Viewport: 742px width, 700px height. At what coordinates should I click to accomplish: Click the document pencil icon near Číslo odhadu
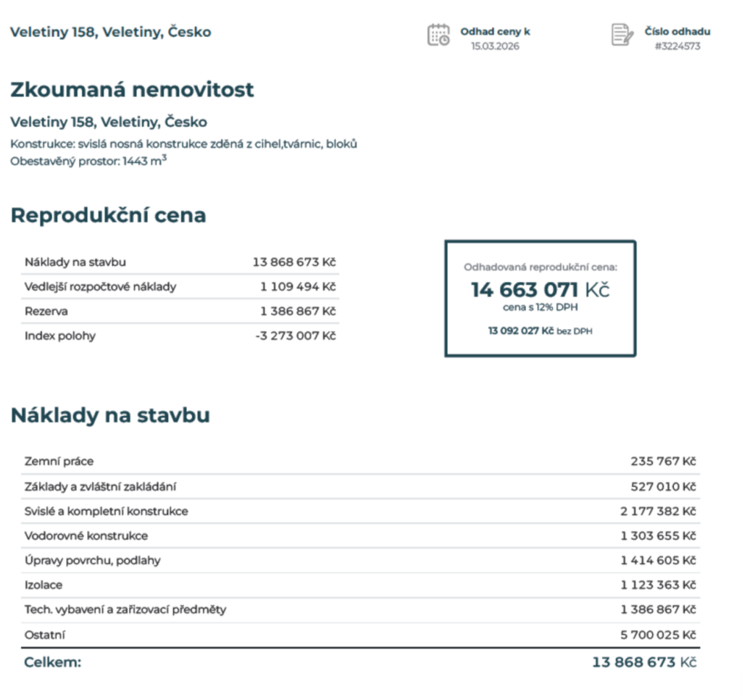pyautogui.click(x=622, y=35)
